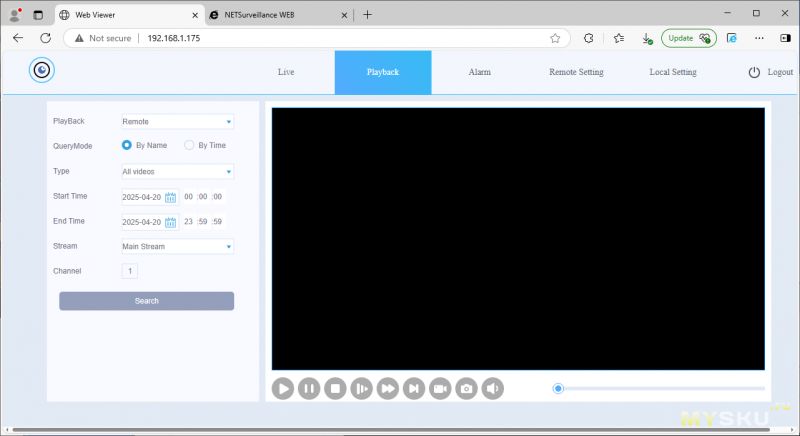Click the Search button

click(146, 301)
